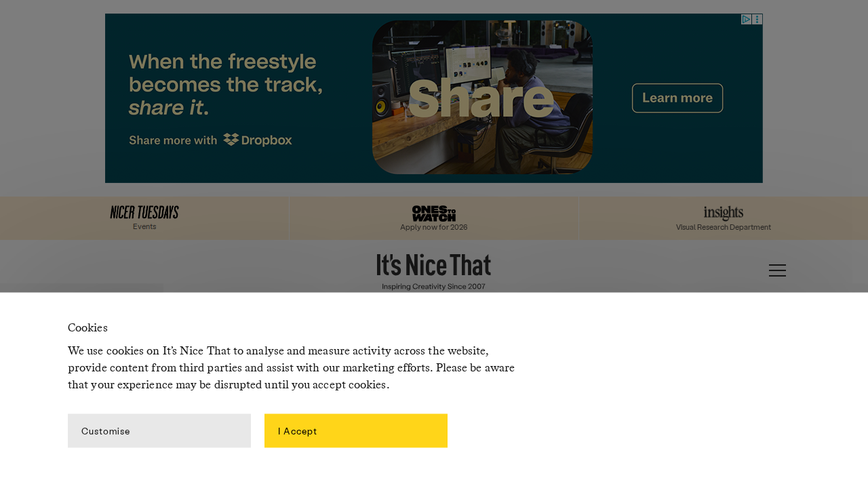Screen dimensions: 868x488
Task: Click the Nicer Tuesdays logo
Action: tap(144, 212)
